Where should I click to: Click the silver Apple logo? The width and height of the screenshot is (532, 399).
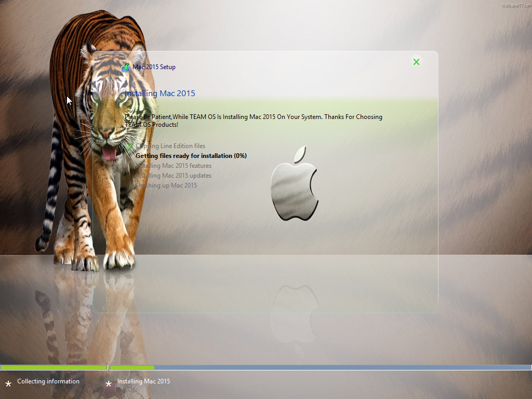pyautogui.click(x=295, y=183)
